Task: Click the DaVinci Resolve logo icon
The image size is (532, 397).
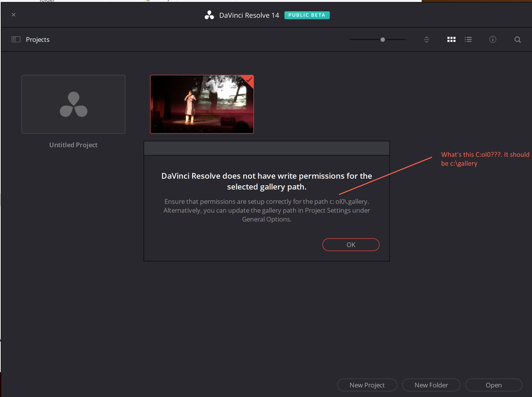Action: pyautogui.click(x=209, y=15)
